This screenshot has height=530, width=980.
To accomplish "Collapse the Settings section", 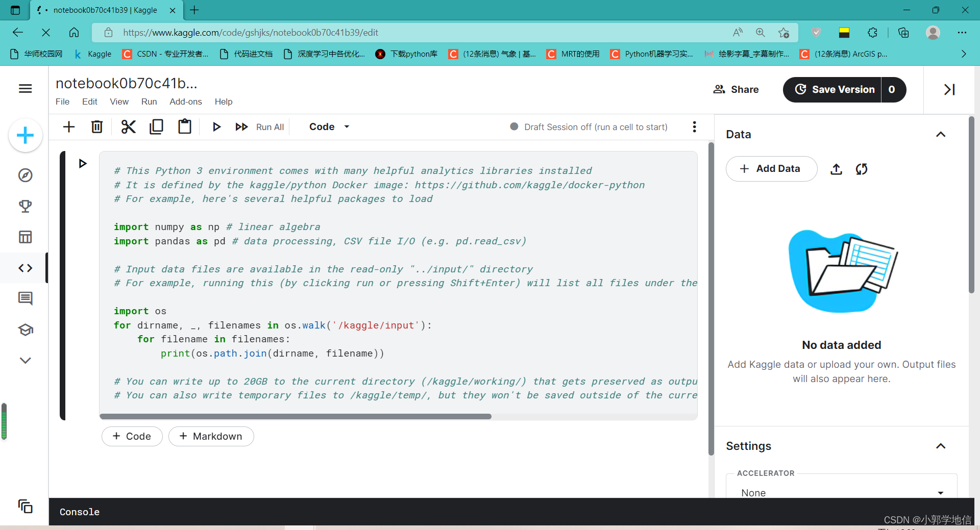I will 941,446.
